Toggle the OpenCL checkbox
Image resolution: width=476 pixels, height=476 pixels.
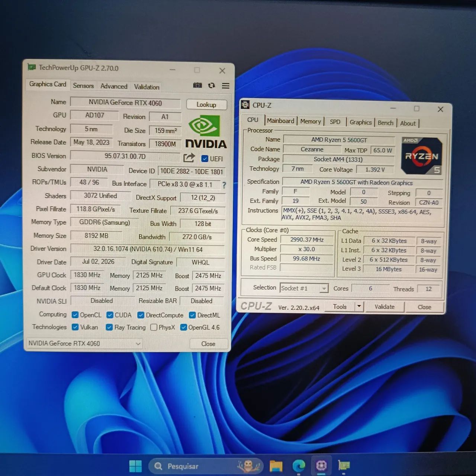(x=75, y=315)
